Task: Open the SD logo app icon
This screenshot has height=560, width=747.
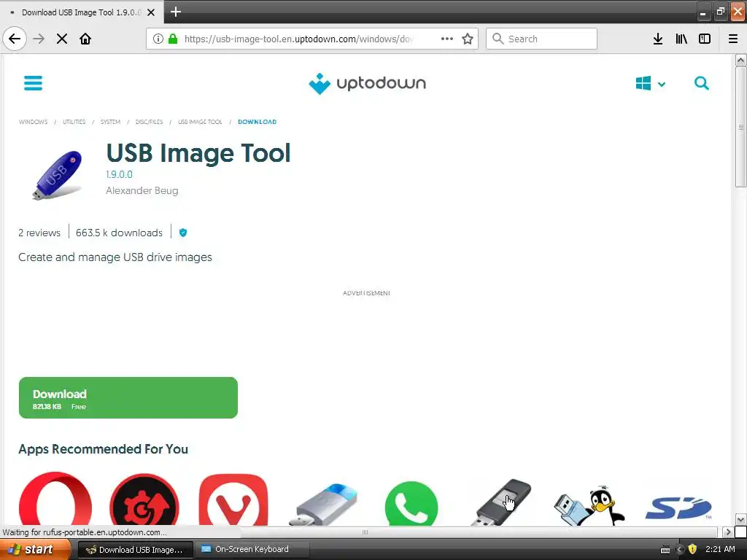Action: tap(678, 508)
